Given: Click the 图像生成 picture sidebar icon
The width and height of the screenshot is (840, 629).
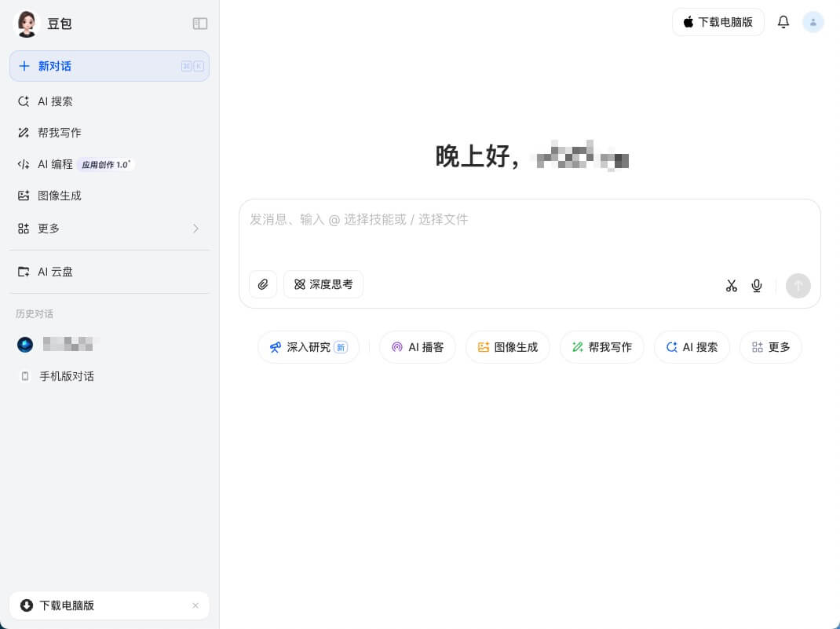Looking at the screenshot, I should click(24, 196).
